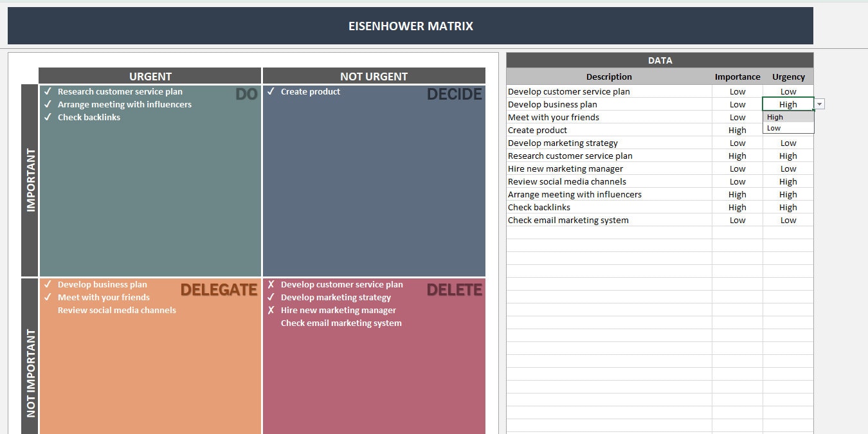Click the "DATA" panel header
This screenshot has width=868, height=434.
660,60
